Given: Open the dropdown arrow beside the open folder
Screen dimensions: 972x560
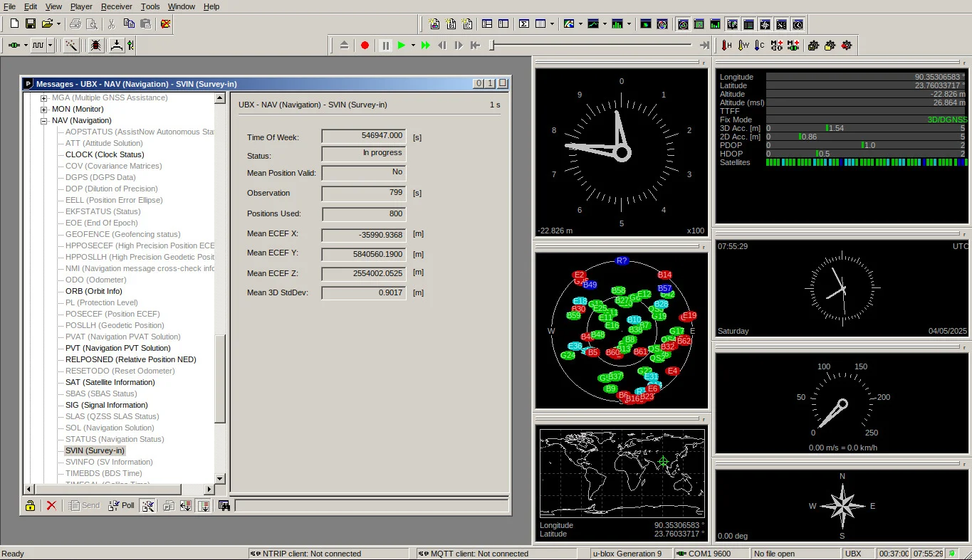Looking at the screenshot, I should click(58, 23).
